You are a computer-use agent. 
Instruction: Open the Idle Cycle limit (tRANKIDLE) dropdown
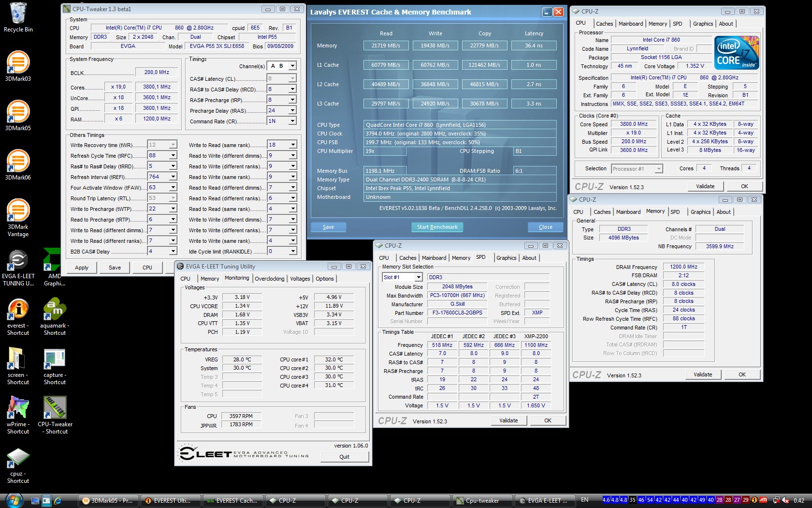292,251
